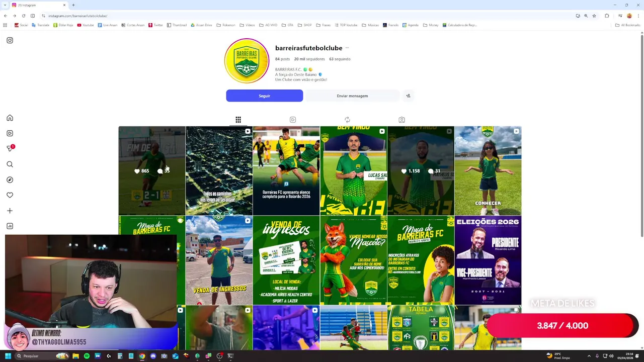Expand the Frases bookmarks folder

tap(324, 25)
